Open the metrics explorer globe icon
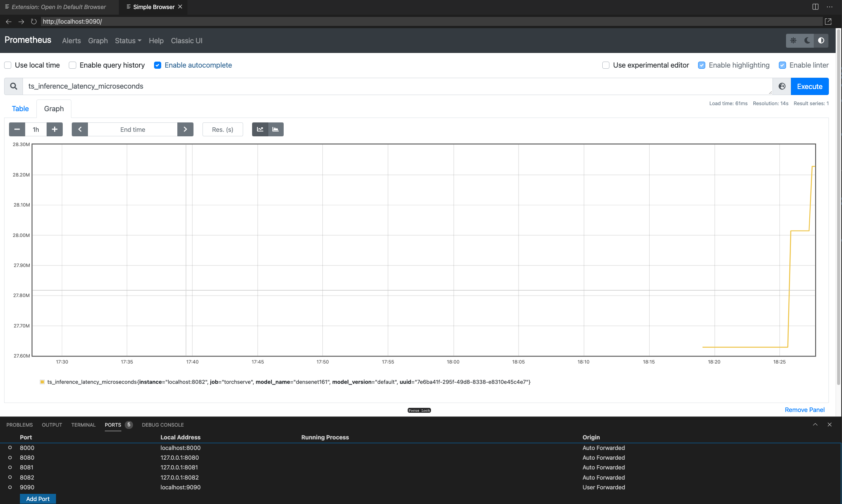 pos(782,86)
